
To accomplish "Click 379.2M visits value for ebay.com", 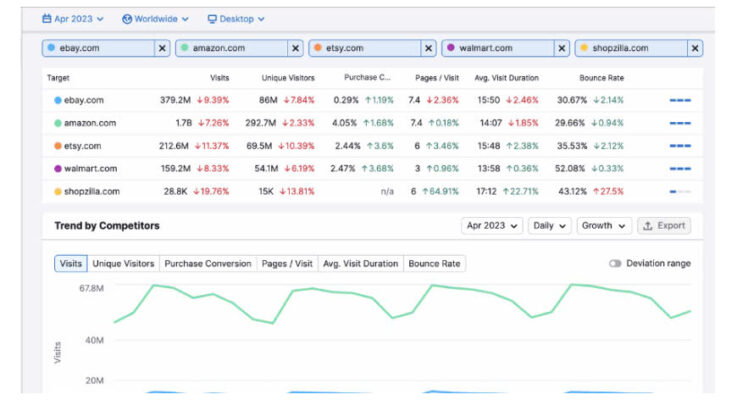I will tap(175, 100).
